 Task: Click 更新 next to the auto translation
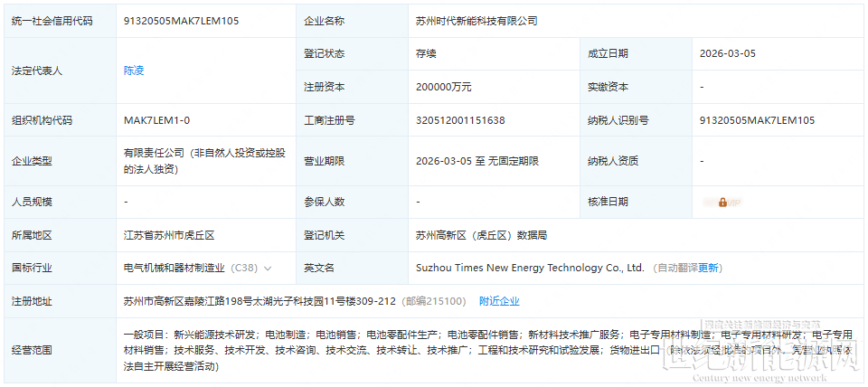click(710, 268)
